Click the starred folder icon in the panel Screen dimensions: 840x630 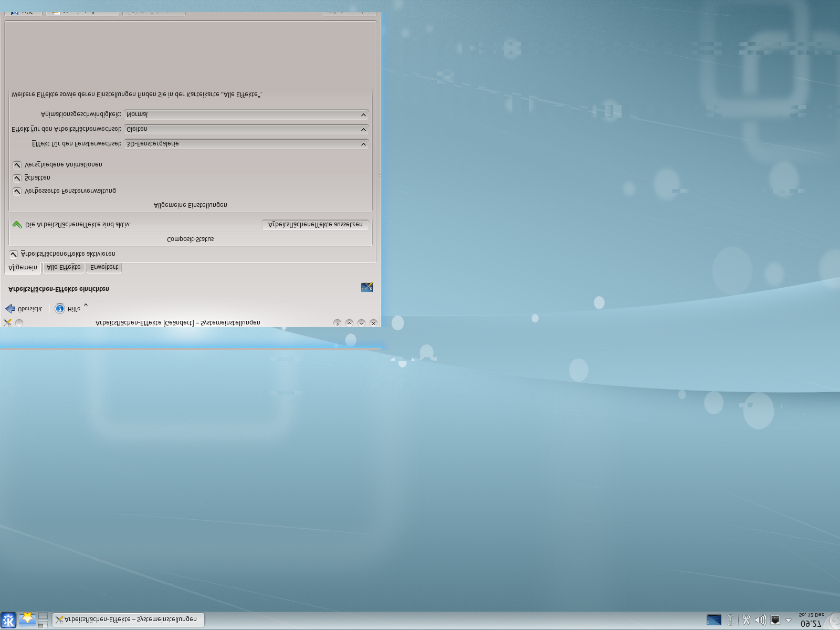tap(27, 619)
